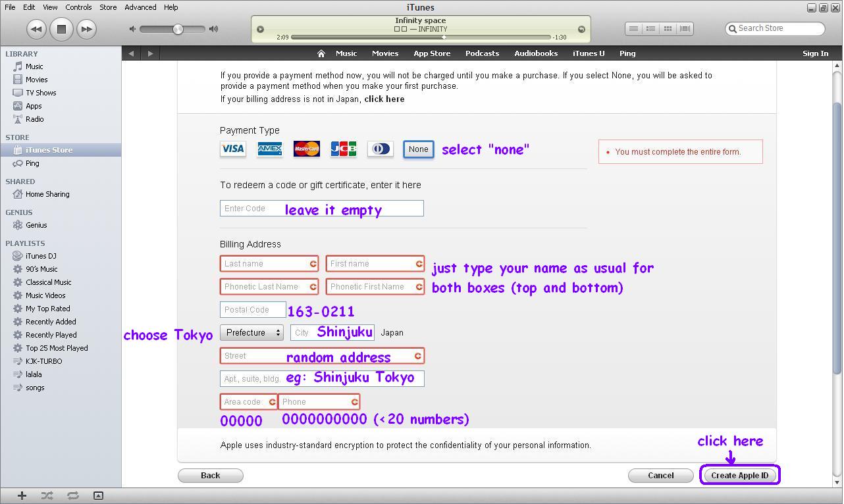Open the Music store tab
Viewport: 844px width, 504px height.
pos(346,53)
